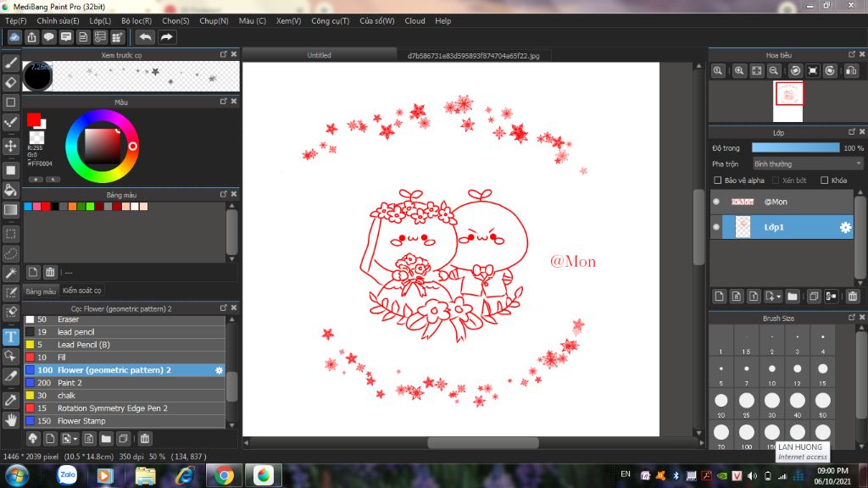
Task: Pick the blue swatch in palette
Action: coord(28,207)
